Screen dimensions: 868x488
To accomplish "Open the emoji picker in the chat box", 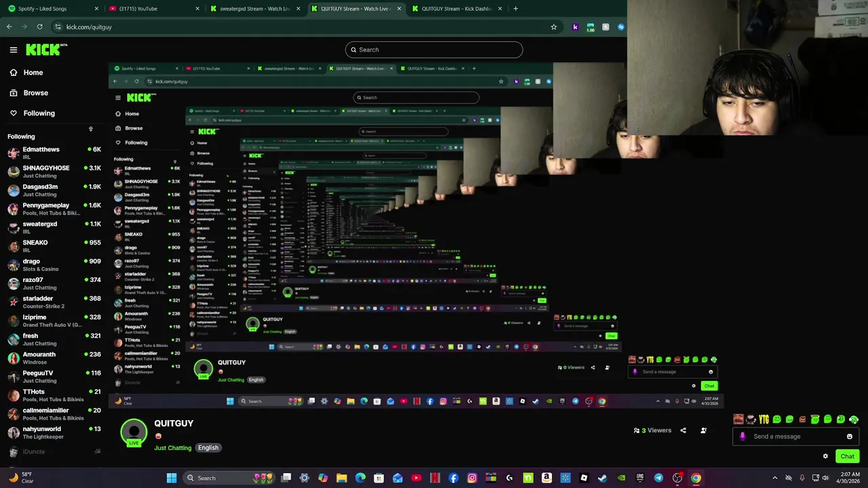I will [x=850, y=436].
